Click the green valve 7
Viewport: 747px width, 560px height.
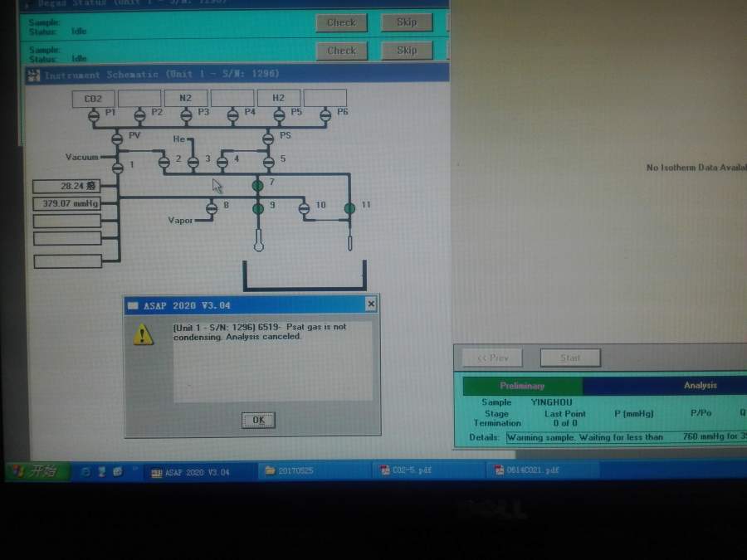[x=258, y=185]
